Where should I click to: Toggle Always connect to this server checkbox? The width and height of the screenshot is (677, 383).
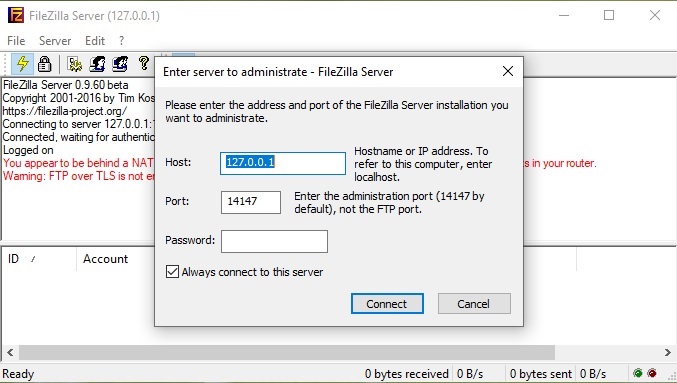172,272
